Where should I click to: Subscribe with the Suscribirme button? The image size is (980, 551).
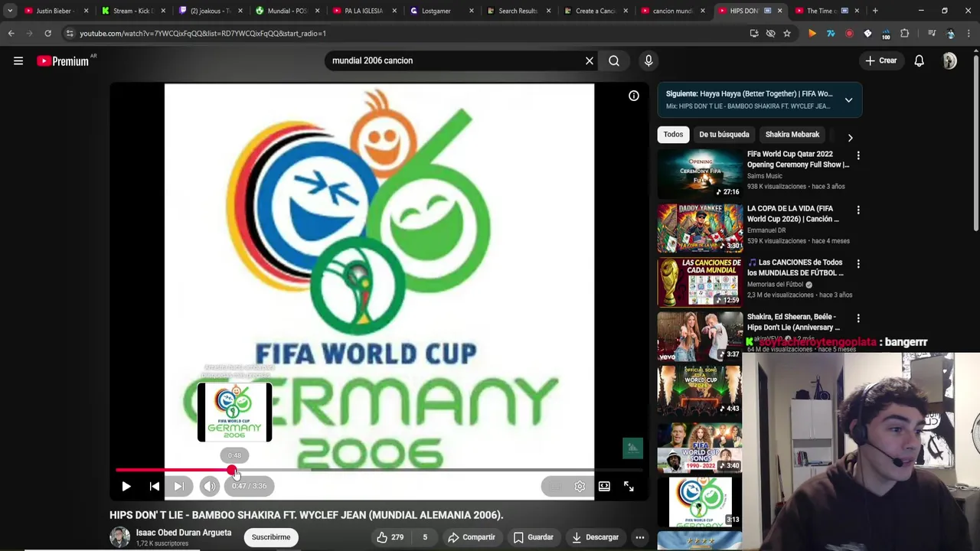pyautogui.click(x=271, y=537)
